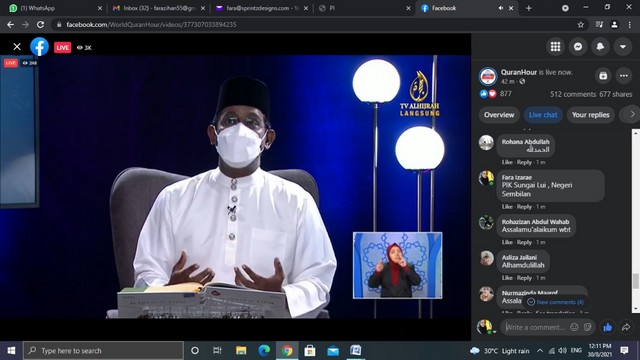Screen dimensions: 640x360
Task: Select the Your replies tab
Action: click(590, 115)
